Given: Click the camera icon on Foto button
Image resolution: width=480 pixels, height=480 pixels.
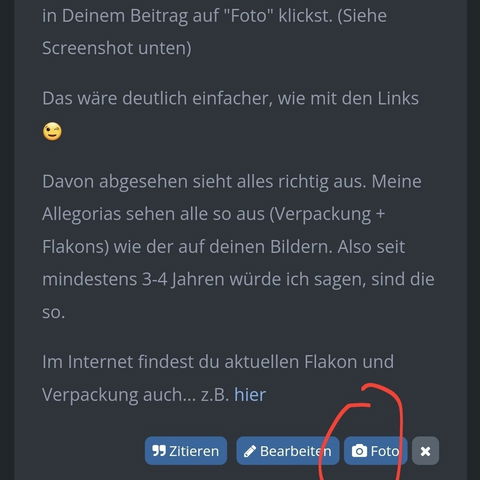Looking at the screenshot, I should pos(359,451).
